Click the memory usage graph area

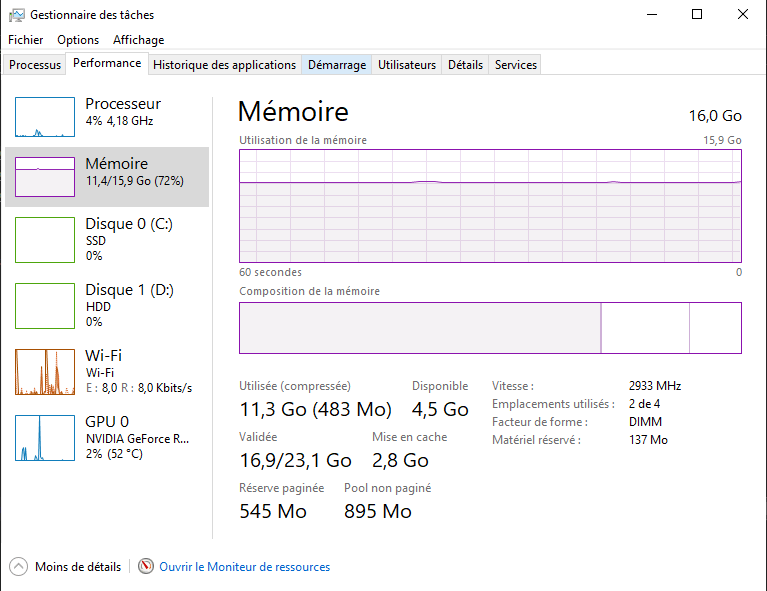(x=490, y=205)
